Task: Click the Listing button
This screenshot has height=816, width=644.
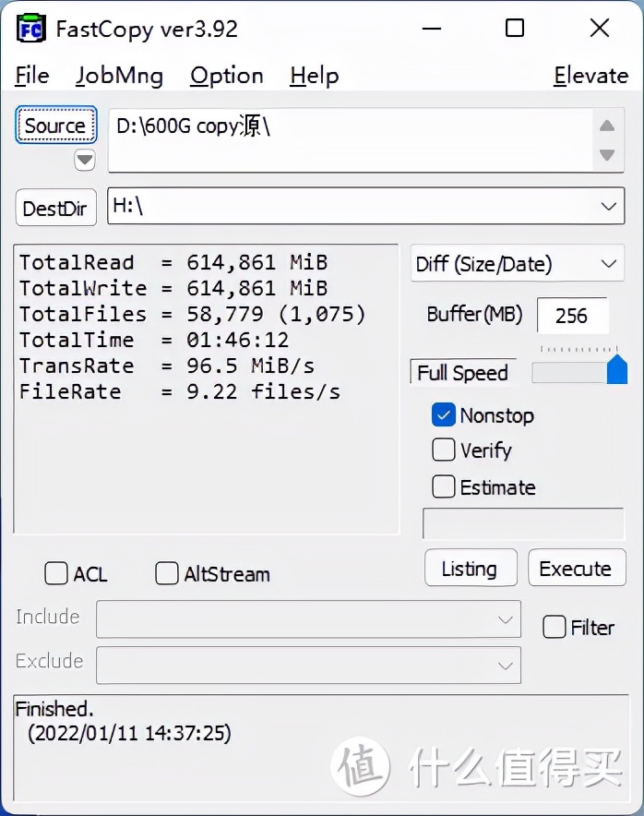Action: (471, 568)
